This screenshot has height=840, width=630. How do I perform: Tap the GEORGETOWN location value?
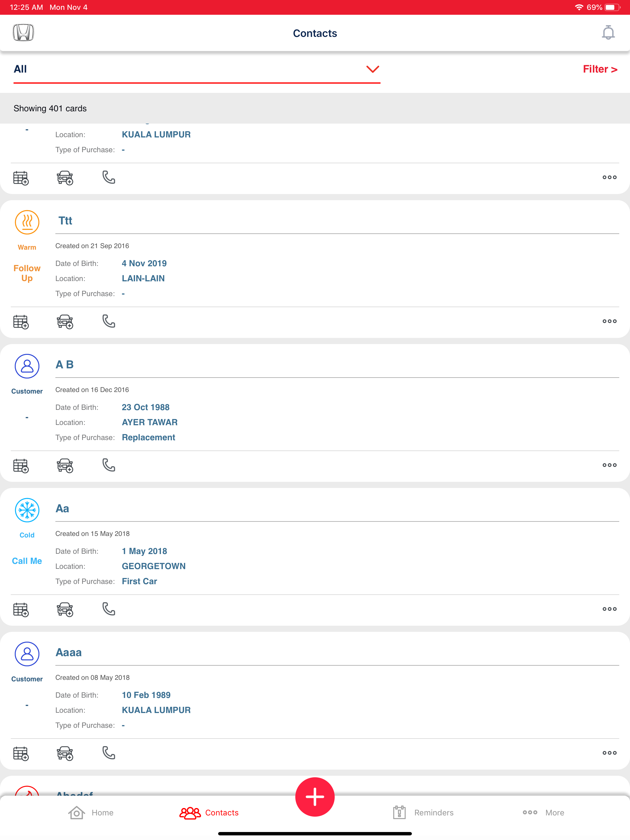(x=154, y=566)
